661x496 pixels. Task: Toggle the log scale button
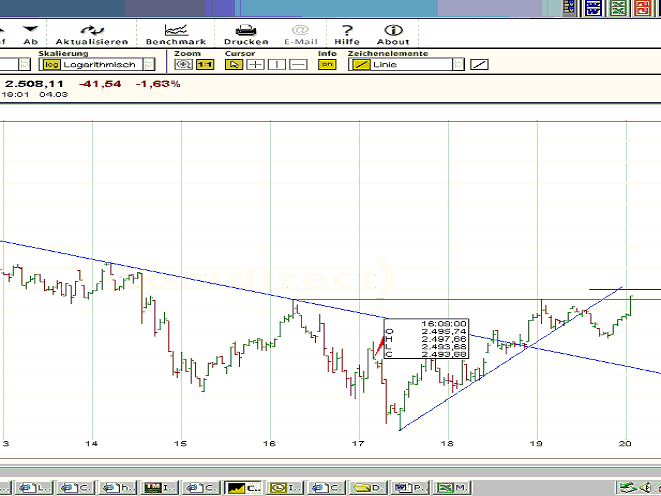[x=51, y=64]
